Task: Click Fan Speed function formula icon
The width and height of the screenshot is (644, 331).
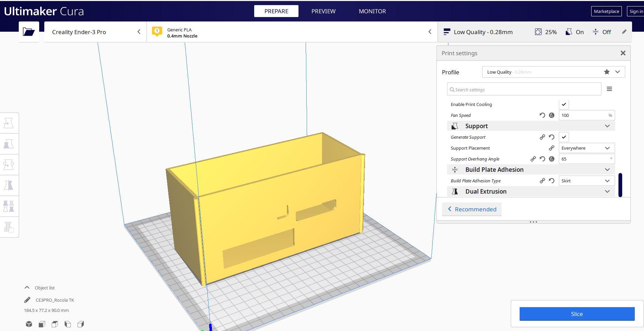Action: point(552,115)
